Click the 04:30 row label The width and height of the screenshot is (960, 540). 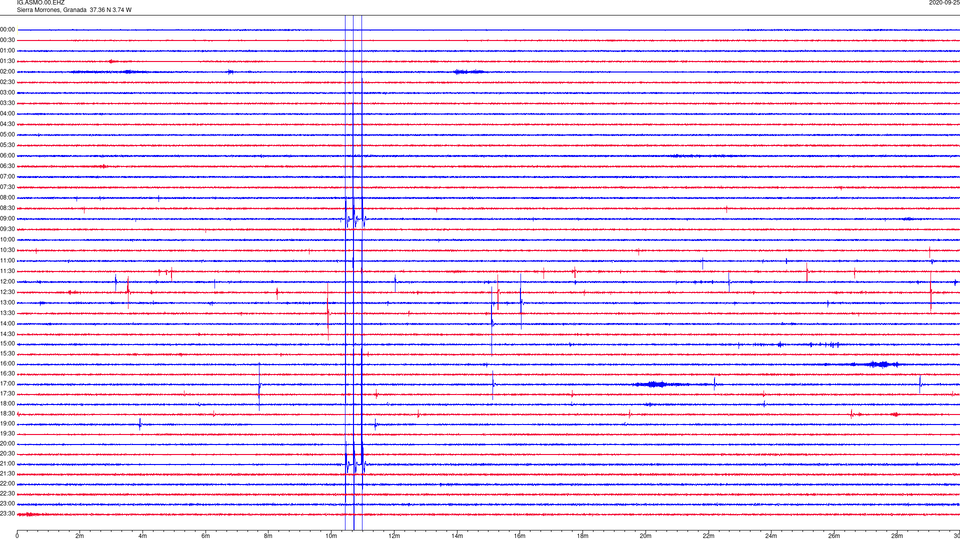point(8,124)
